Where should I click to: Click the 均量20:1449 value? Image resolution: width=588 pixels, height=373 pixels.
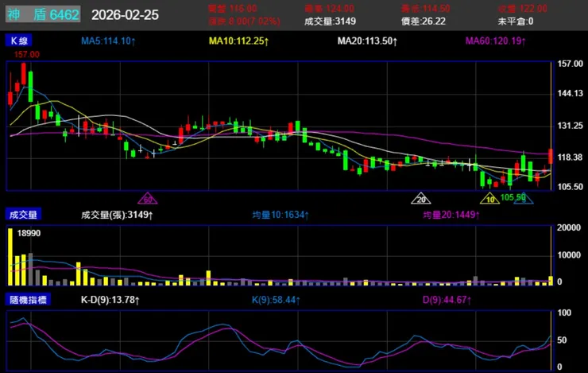[451, 215]
